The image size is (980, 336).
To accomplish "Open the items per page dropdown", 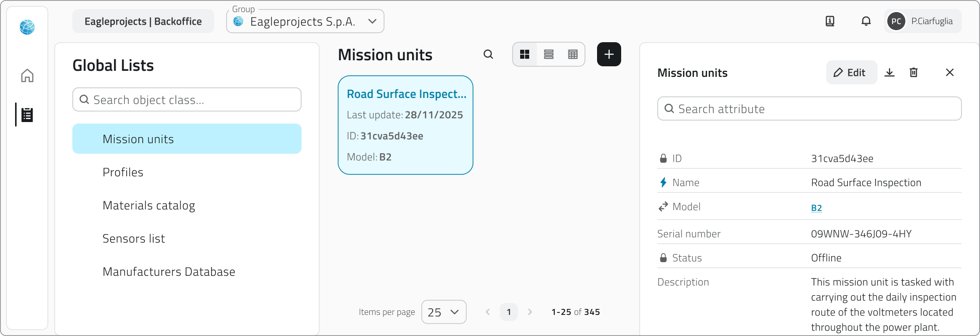I will (444, 312).
